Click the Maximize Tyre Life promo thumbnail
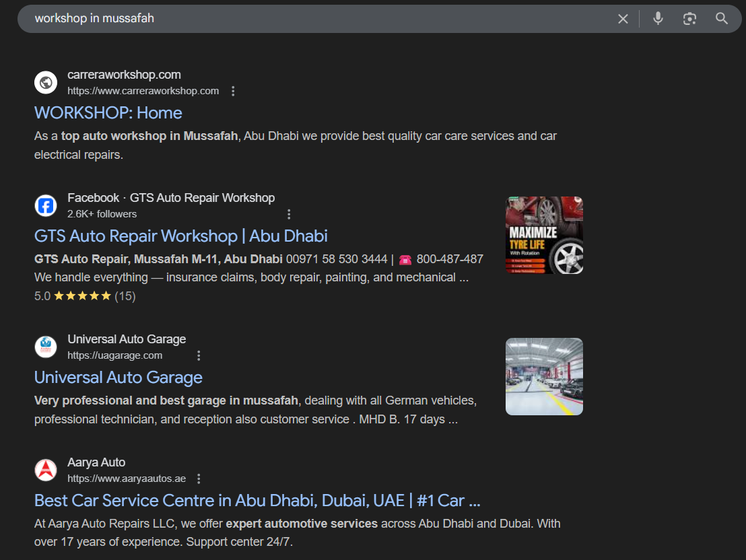Image resolution: width=746 pixels, height=560 pixels. click(544, 235)
